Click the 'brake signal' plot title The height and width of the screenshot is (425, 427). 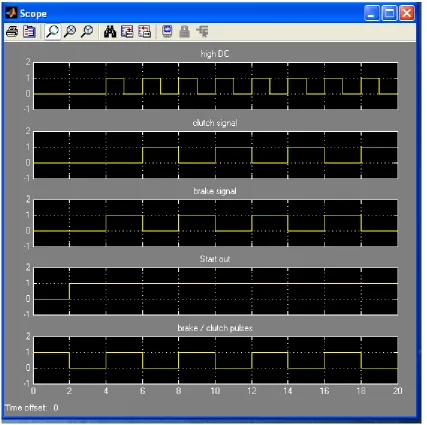tap(215, 191)
